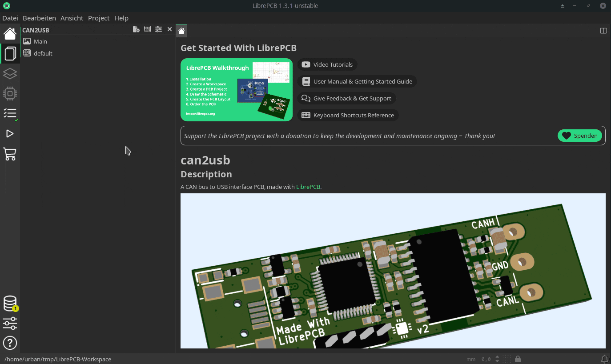
Task: Click the workspace path /home/urban/tmp/LibrePCB-Workspace
Action: tap(58, 359)
